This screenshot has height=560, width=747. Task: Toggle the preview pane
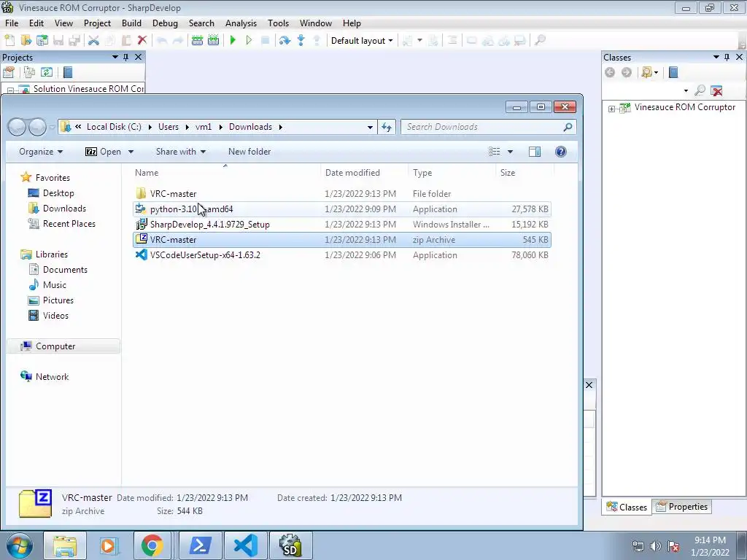click(535, 152)
